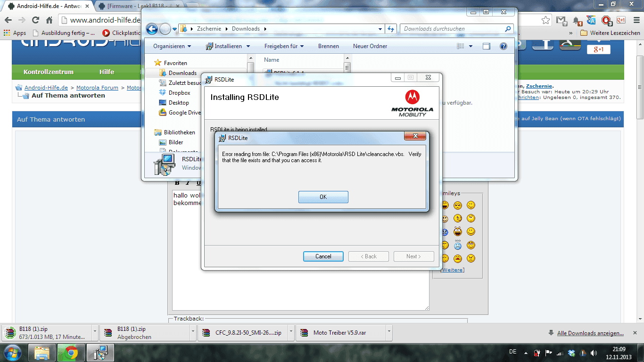This screenshot has height=362, width=644.
Task: Select Downloads in the Explorer favorites list
Action: (182, 73)
